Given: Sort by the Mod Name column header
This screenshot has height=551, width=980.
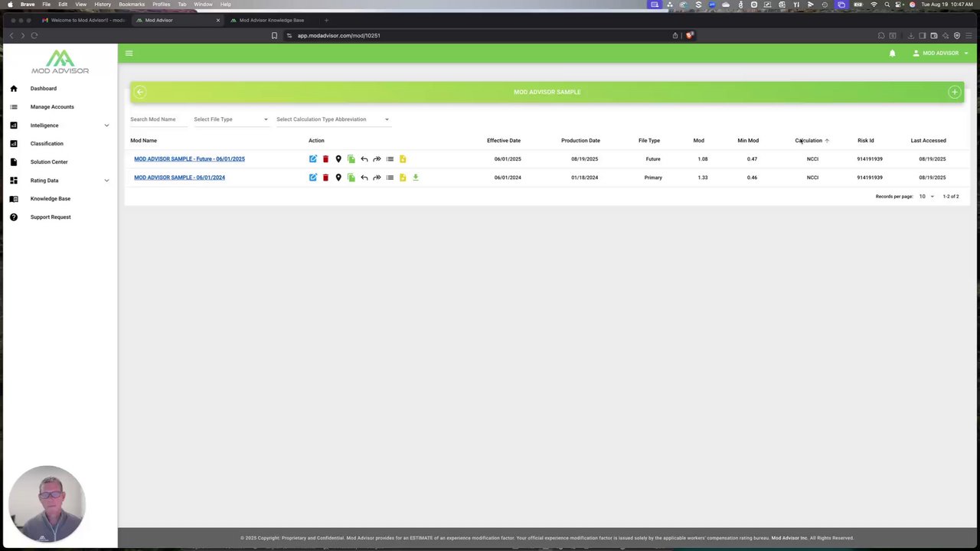Looking at the screenshot, I should pyautogui.click(x=143, y=141).
